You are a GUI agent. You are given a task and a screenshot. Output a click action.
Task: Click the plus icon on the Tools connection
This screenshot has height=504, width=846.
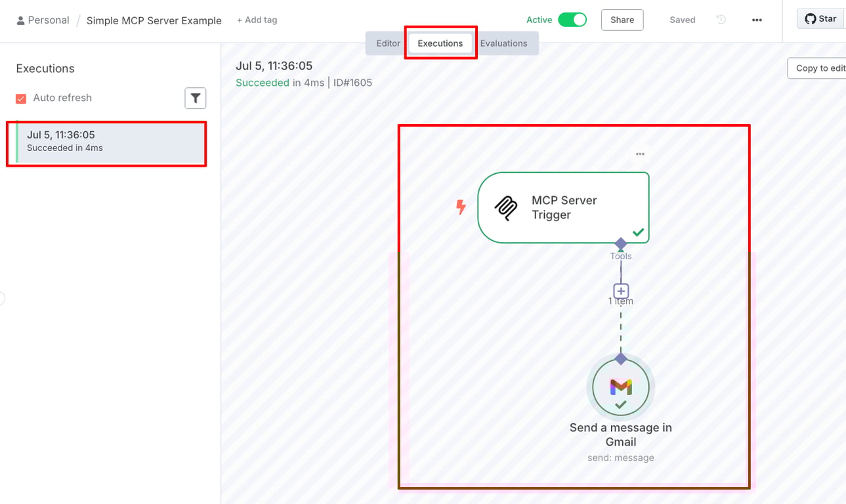(x=621, y=291)
